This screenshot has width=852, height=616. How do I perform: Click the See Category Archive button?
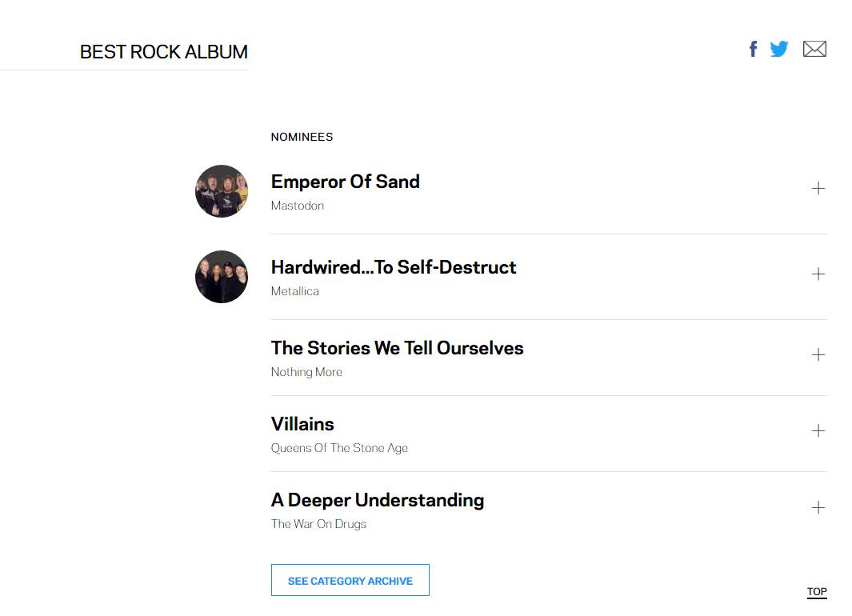point(350,581)
